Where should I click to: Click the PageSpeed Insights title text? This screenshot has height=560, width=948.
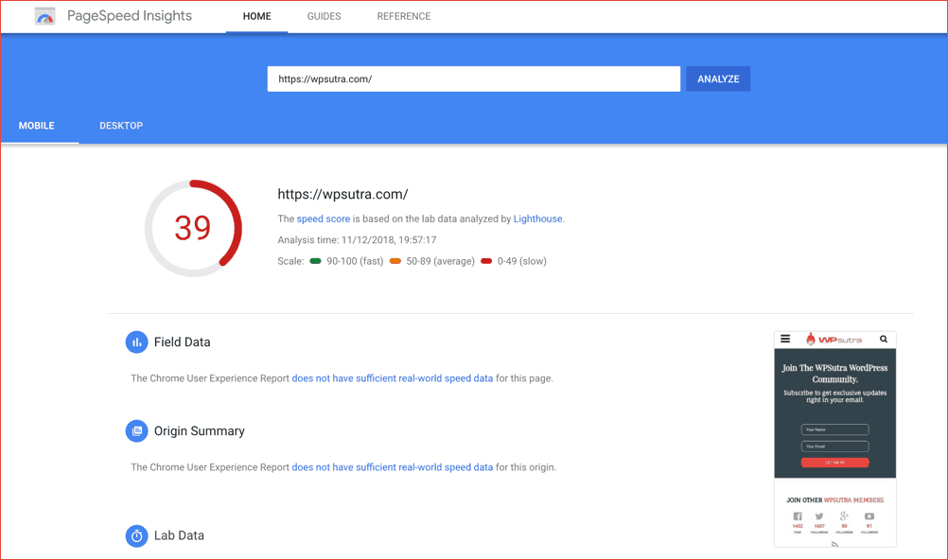coord(130,16)
